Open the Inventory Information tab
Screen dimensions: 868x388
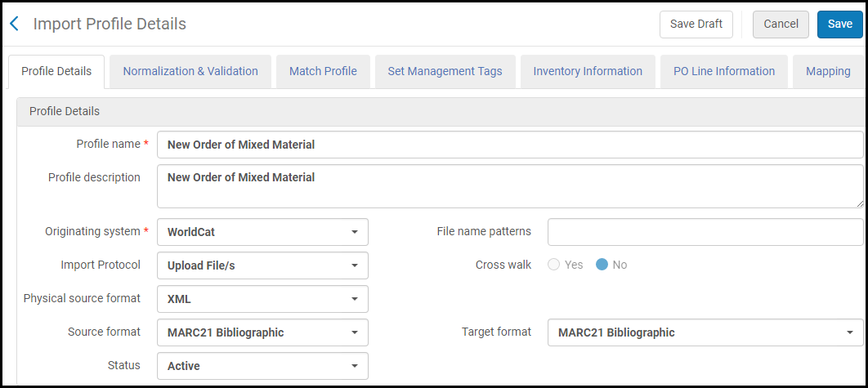point(588,71)
